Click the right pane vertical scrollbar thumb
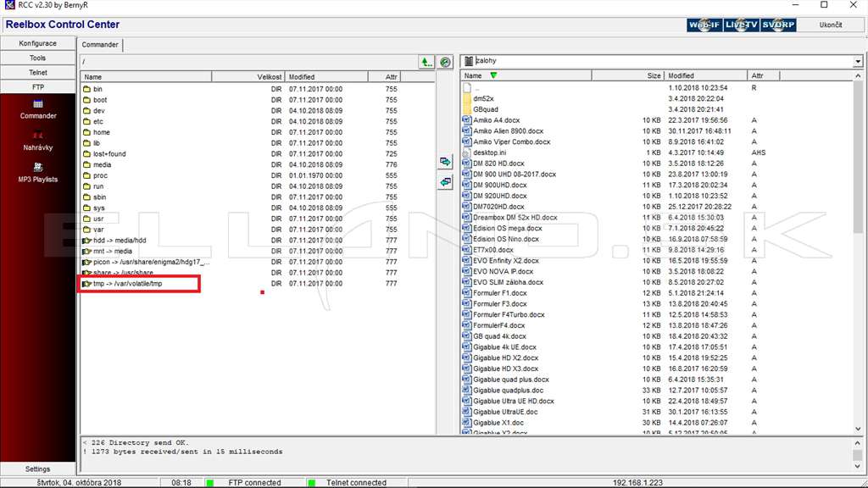 [x=858, y=158]
